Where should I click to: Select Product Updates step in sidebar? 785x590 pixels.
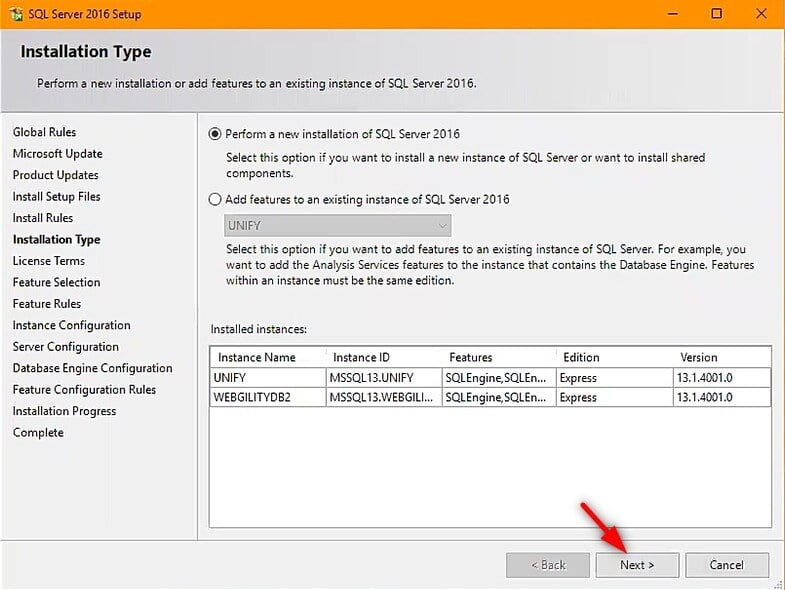[x=56, y=175]
